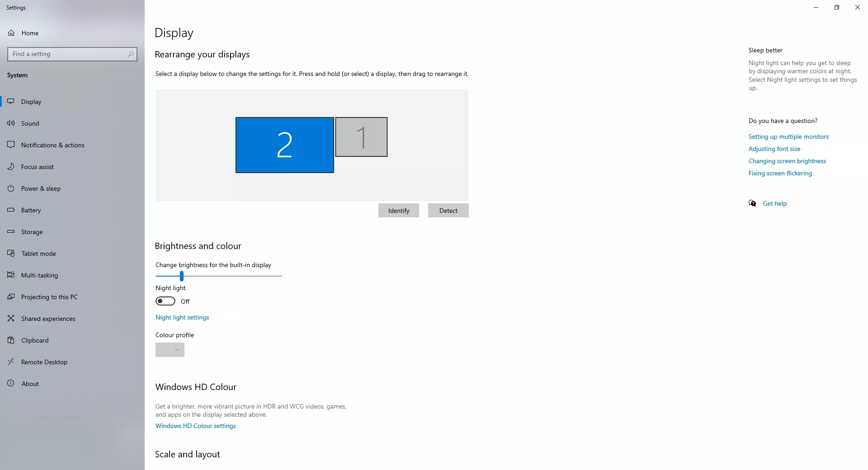Restore down the Settings window

click(837, 7)
